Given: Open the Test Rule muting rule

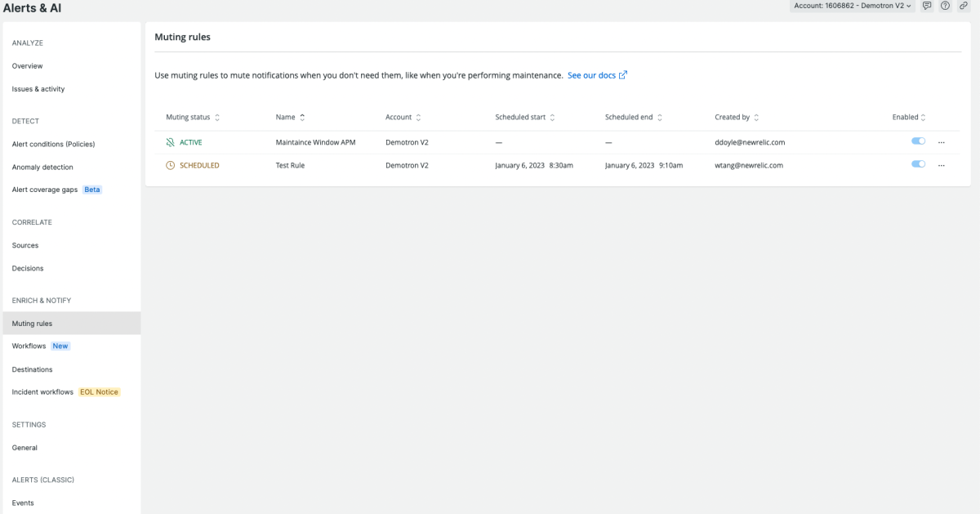Looking at the screenshot, I should 290,165.
